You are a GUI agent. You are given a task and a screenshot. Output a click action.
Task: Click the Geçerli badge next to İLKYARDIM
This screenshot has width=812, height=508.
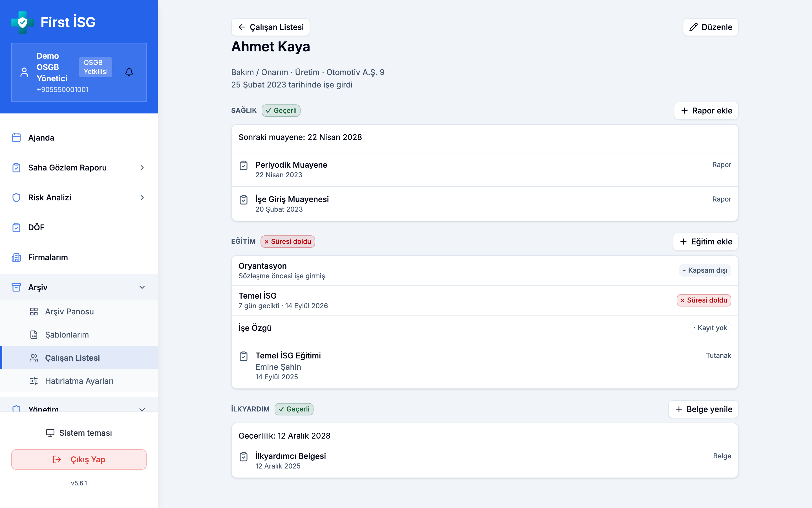click(x=294, y=409)
